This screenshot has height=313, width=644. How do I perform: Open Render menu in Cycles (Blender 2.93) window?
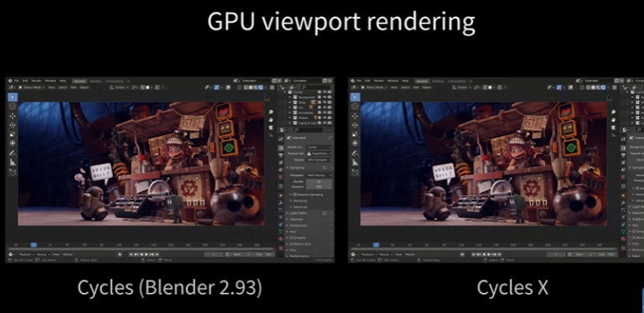[x=37, y=81]
